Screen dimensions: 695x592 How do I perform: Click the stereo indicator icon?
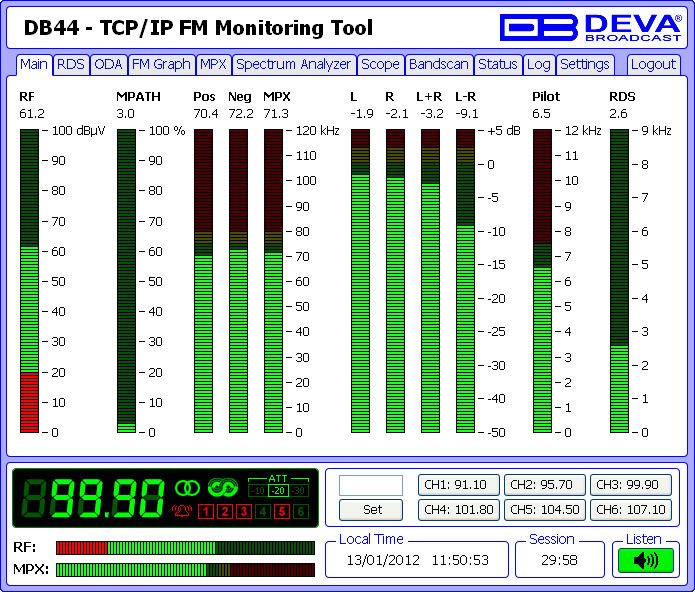coord(188,488)
